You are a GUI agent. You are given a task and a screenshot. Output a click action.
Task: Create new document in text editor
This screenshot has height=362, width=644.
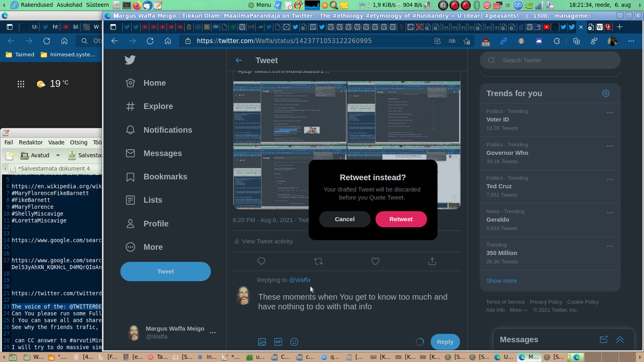point(10,155)
